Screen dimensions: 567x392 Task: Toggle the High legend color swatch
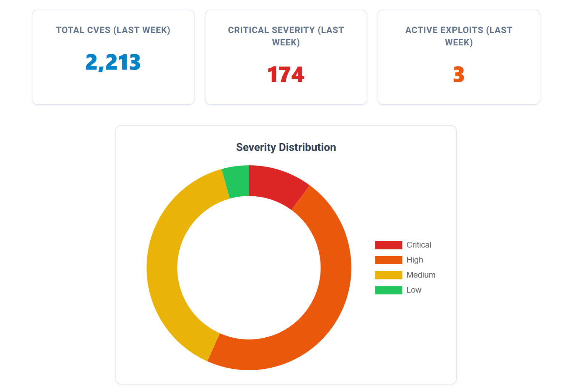point(388,260)
